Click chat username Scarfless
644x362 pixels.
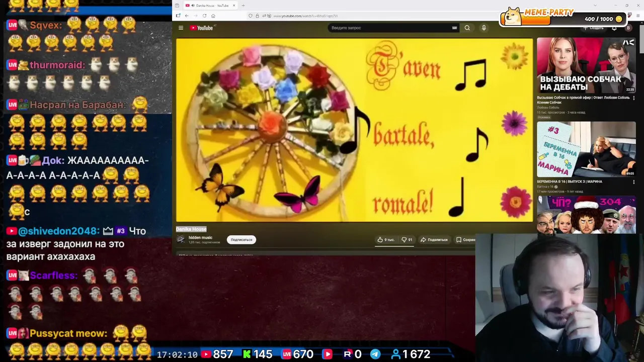pyautogui.click(x=54, y=276)
